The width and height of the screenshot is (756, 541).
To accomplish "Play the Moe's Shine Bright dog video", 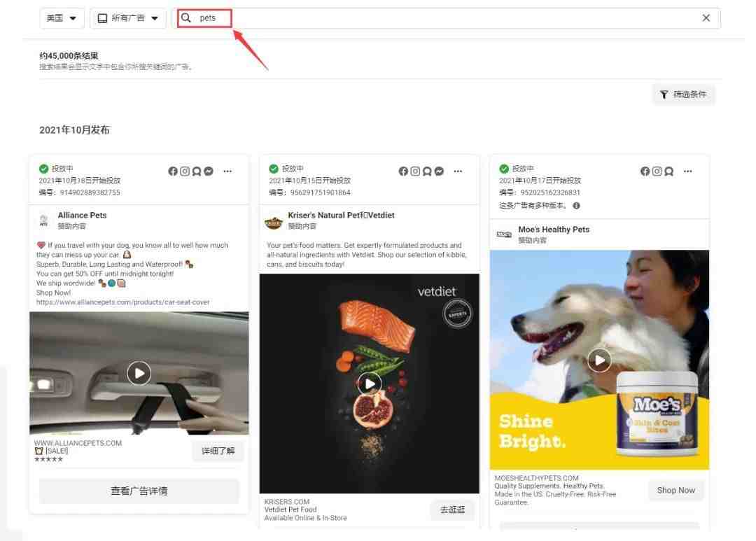I will [x=599, y=360].
